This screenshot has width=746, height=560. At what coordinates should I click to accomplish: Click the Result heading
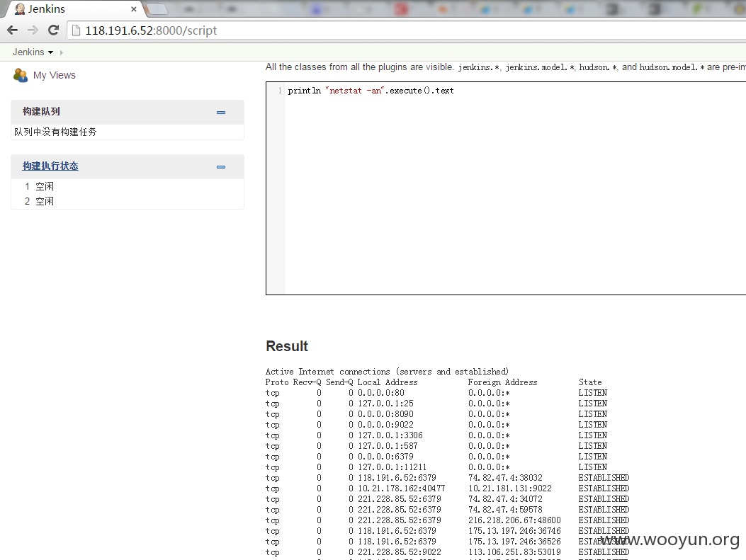click(x=287, y=346)
